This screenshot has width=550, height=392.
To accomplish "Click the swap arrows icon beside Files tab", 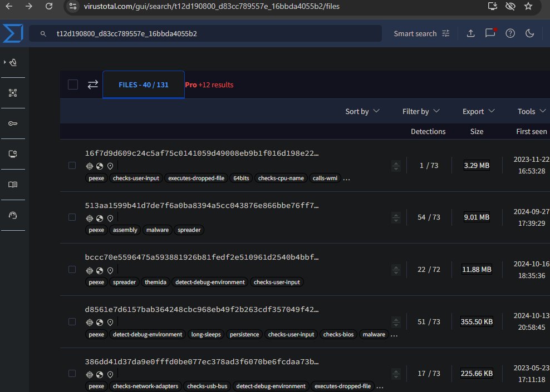I will [x=92, y=85].
